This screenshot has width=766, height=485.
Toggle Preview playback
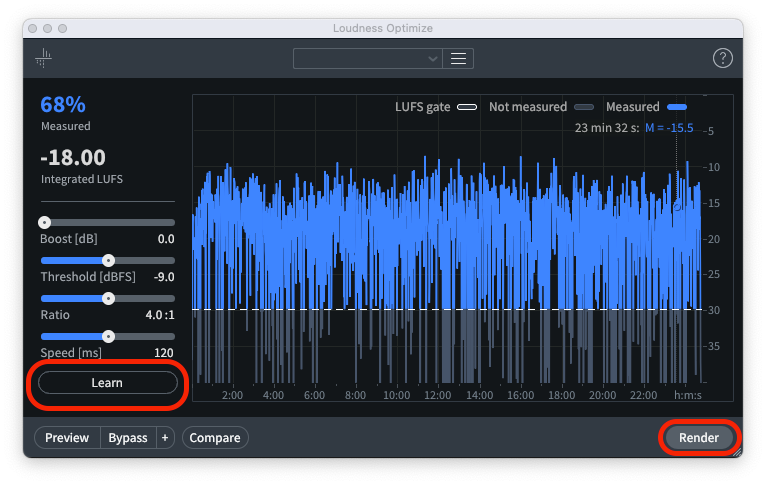click(67, 438)
